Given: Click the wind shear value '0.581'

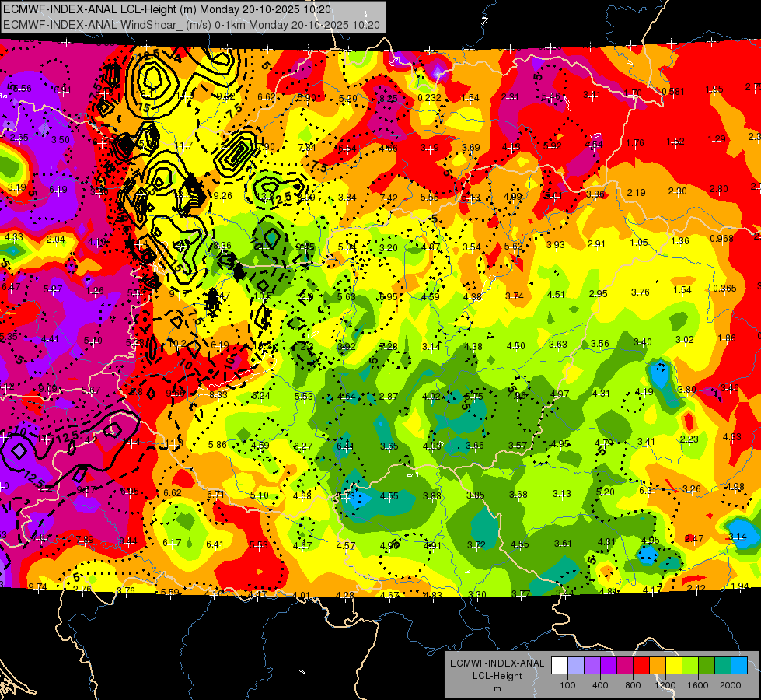Looking at the screenshot, I should (673, 92).
